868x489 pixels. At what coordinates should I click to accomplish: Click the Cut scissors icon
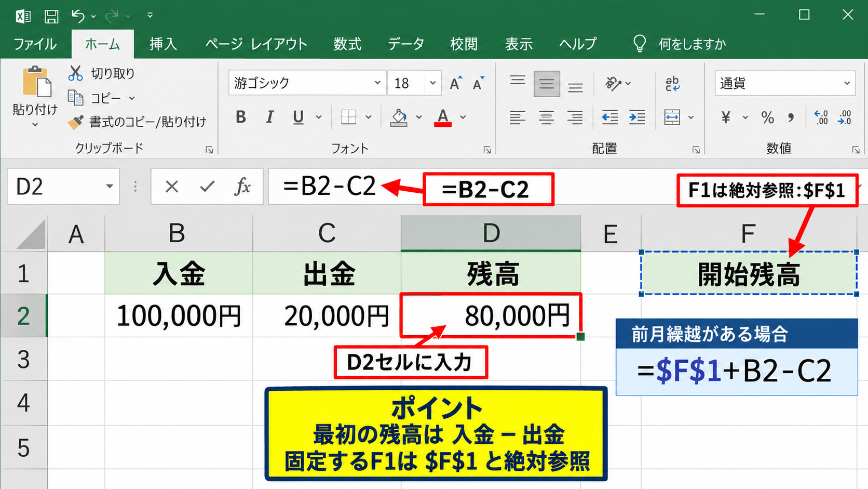[x=75, y=73]
